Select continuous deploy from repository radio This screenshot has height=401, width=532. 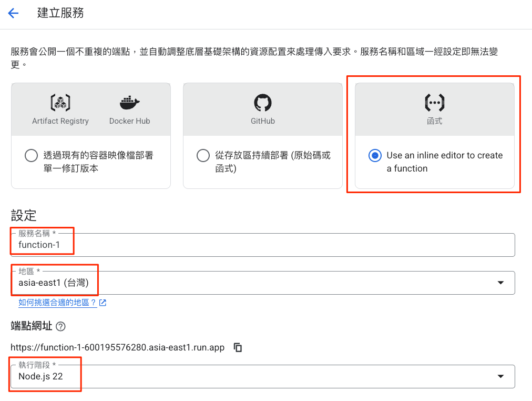203,156
